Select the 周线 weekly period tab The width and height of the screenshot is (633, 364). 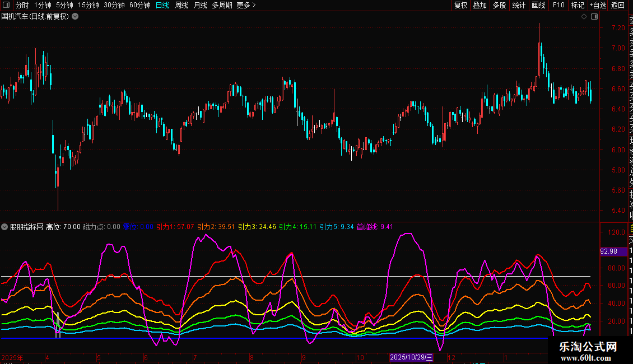tap(181, 5)
